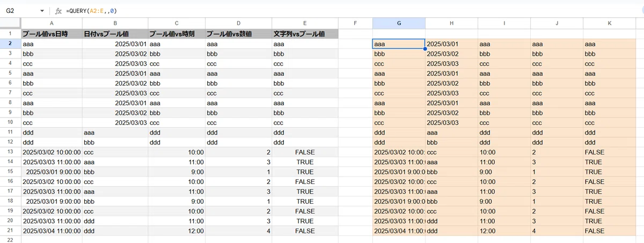The width and height of the screenshot is (644, 243).
Task: Click cell H12 containing bbb
Action: [x=451, y=142]
